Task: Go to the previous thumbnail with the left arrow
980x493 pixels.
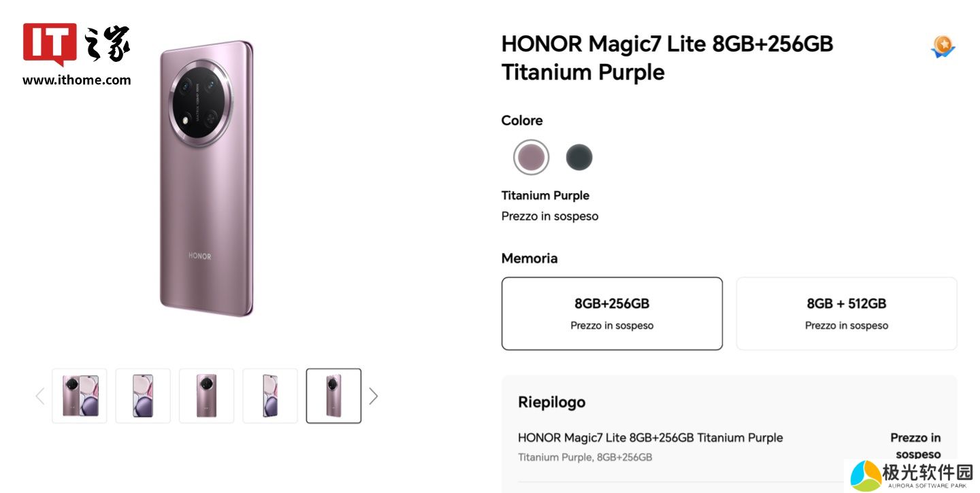Action: [40, 396]
